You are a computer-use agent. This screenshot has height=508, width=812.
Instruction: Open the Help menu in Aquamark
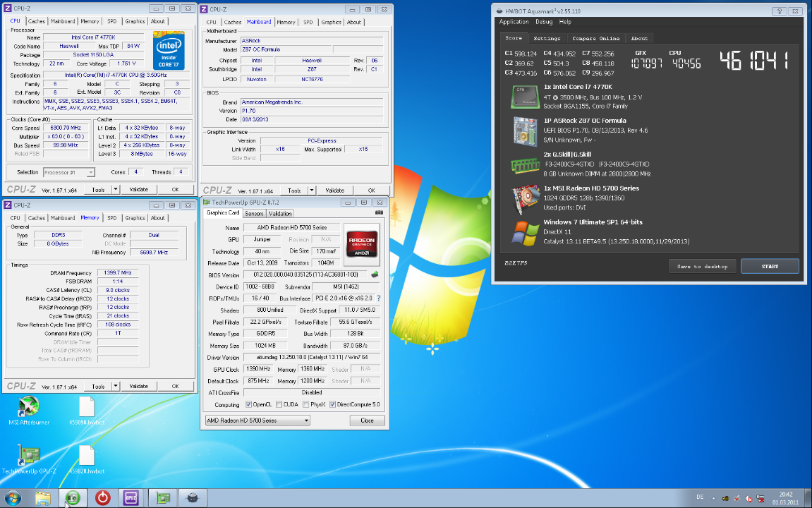565,22
